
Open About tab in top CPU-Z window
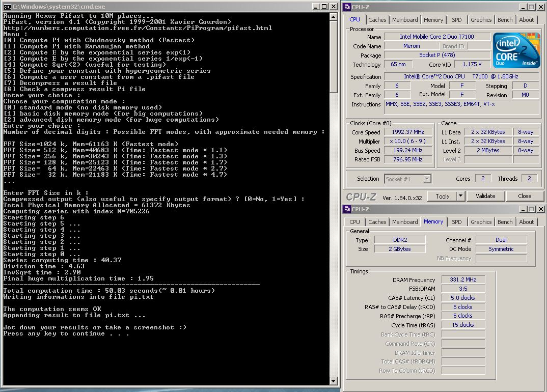pos(526,20)
